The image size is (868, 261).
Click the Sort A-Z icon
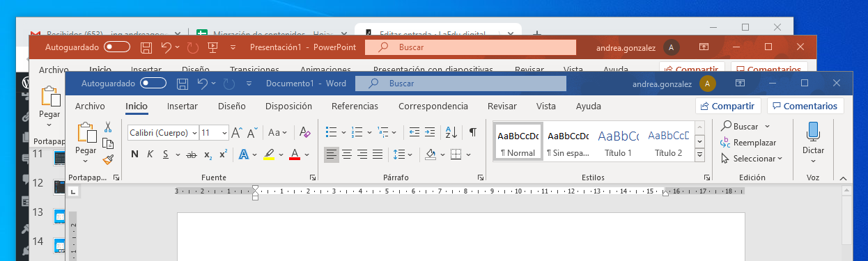(451, 132)
